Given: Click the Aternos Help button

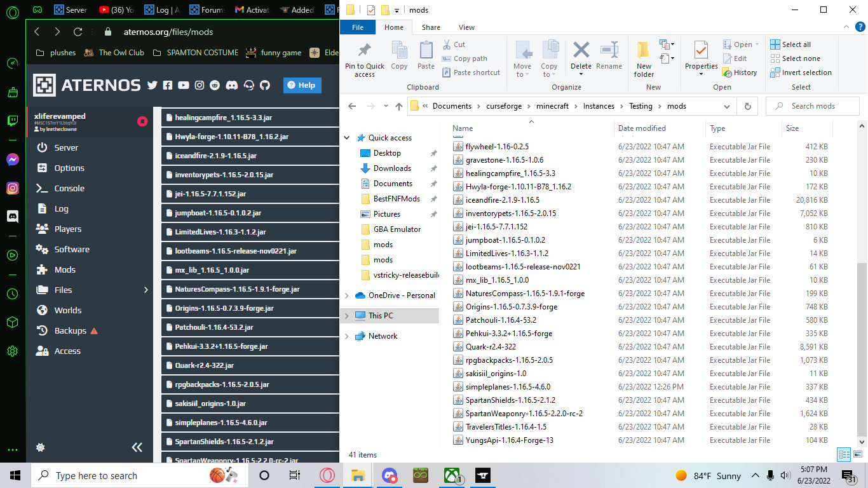Looking at the screenshot, I should click(x=302, y=85).
